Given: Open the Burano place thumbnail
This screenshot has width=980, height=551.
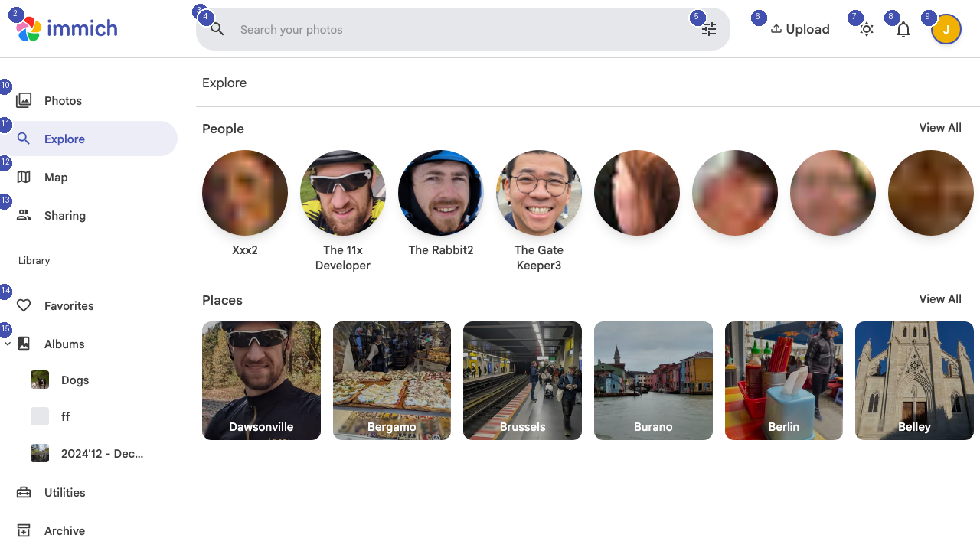Looking at the screenshot, I should click(x=652, y=380).
